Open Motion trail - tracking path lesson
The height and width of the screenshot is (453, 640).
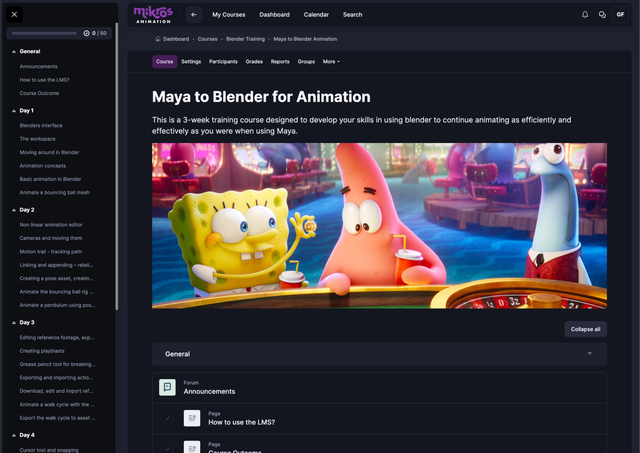[x=51, y=252]
